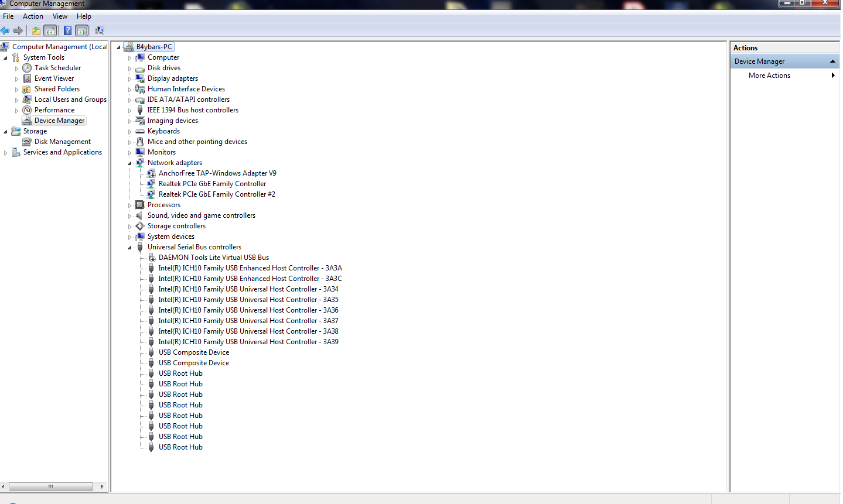Click the Mice and other pointing devices icon
Image resolution: width=843 pixels, height=504 pixels.
(x=140, y=142)
